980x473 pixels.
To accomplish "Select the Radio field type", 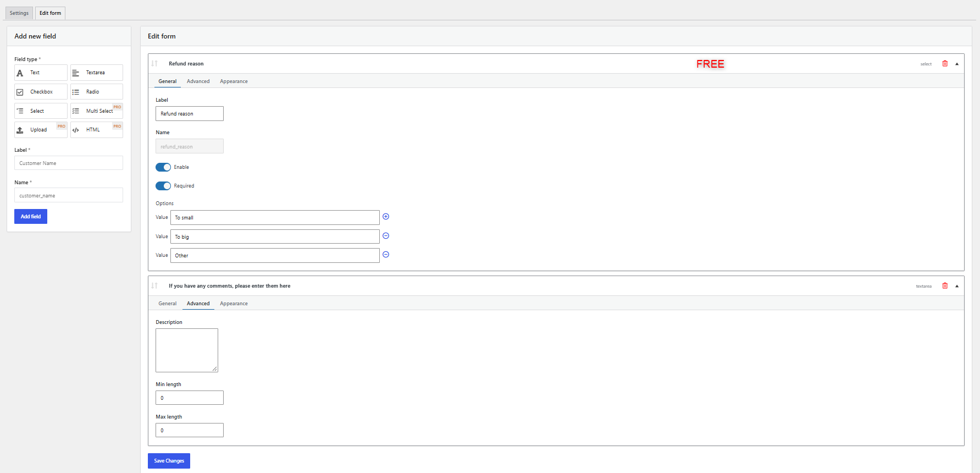I will coord(97,92).
